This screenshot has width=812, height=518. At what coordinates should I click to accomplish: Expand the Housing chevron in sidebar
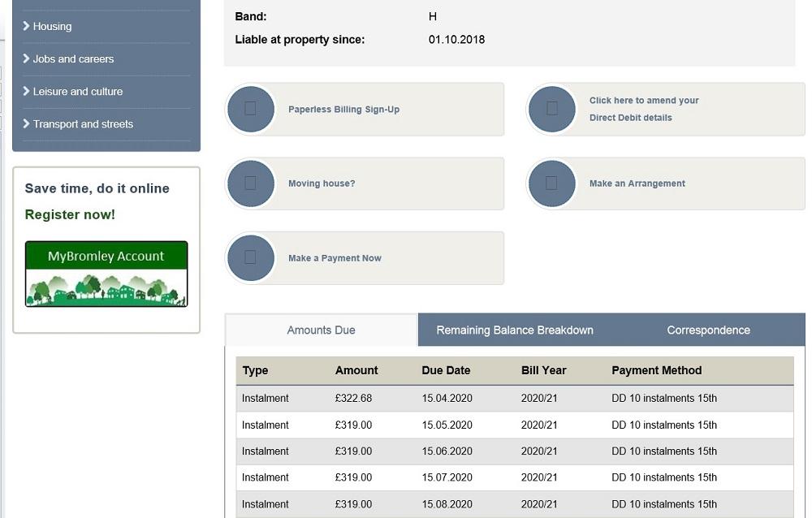click(x=27, y=26)
